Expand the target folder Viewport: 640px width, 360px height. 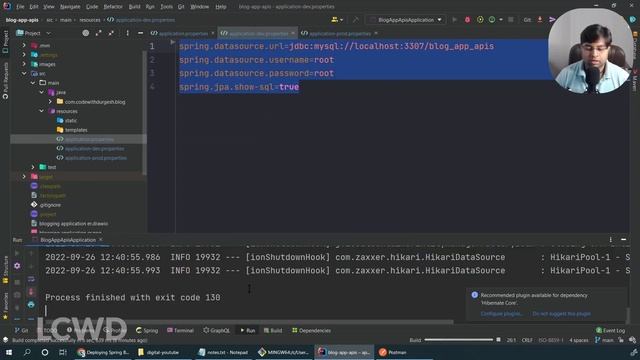pyautogui.click(x=24, y=177)
